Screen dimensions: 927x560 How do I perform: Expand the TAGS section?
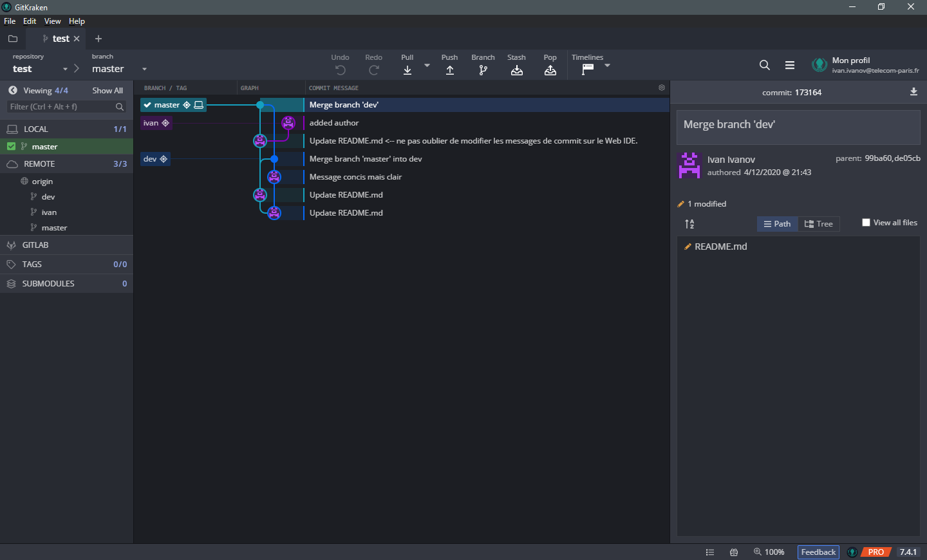click(67, 265)
